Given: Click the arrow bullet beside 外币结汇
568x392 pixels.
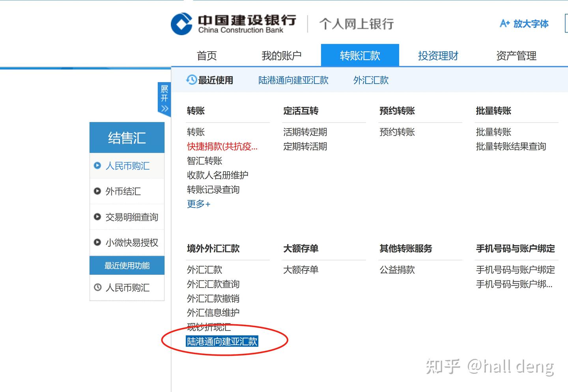Looking at the screenshot, I should tap(97, 191).
